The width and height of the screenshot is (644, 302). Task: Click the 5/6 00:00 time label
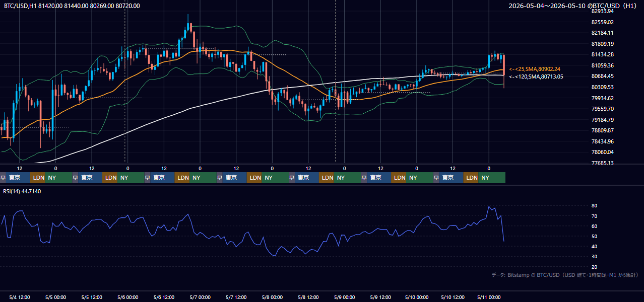[x=128, y=297]
